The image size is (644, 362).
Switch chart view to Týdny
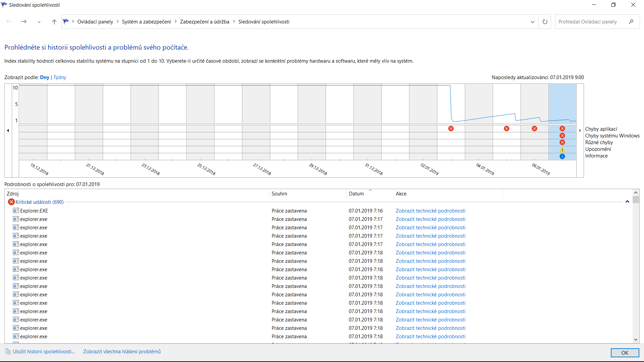[x=60, y=77]
